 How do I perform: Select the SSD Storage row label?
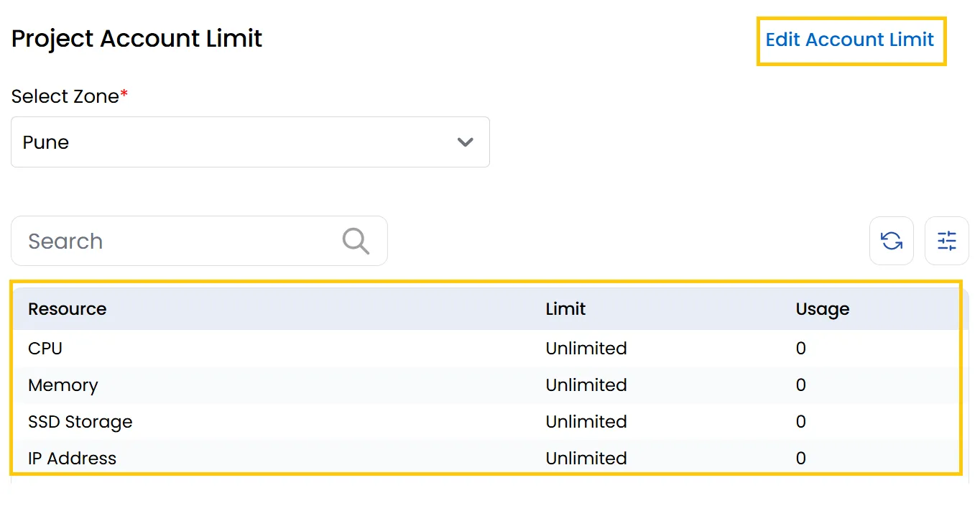click(x=80, y=422)
